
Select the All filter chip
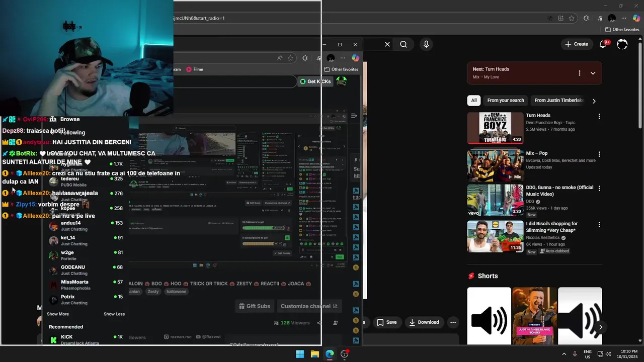(474, 101)
